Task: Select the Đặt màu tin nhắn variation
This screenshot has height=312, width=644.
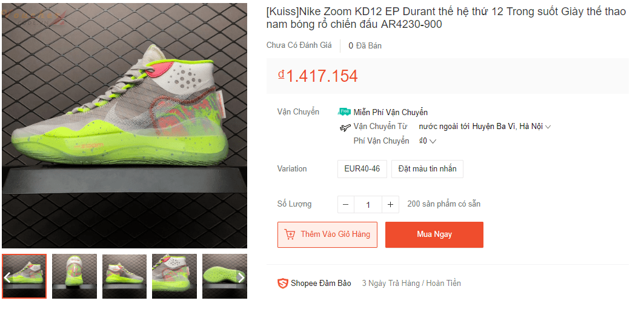Action: point(427,169)
